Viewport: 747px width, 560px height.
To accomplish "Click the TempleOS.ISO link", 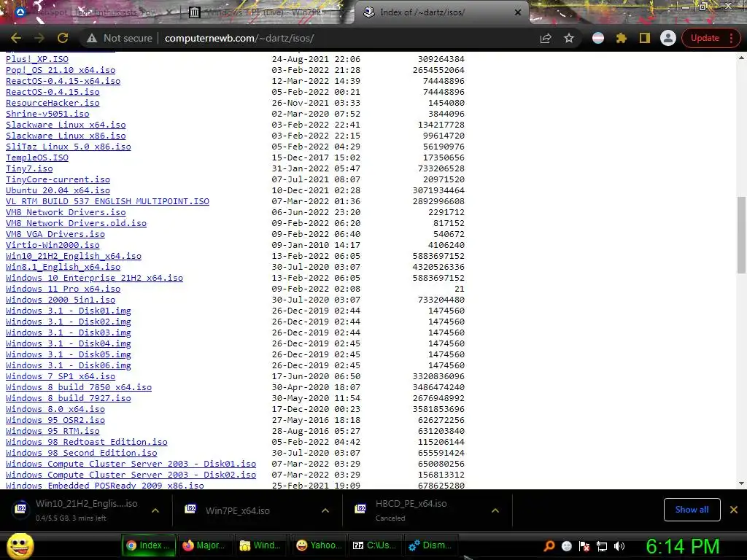I will [36, 157].
